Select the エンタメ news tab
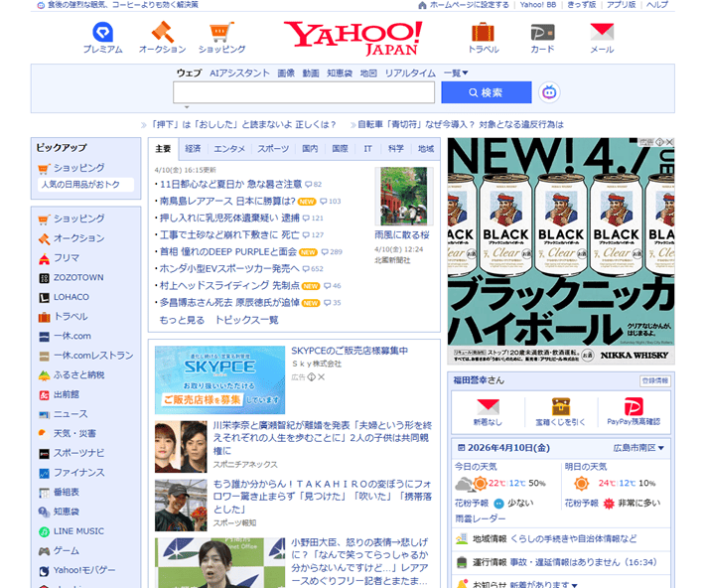705x588 pixels. pos(229,148)
